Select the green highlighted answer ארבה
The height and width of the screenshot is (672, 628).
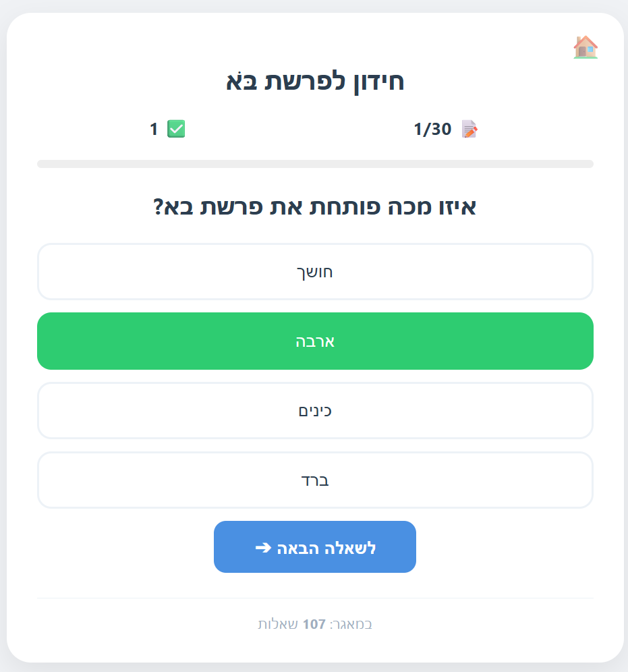[315, 341]
